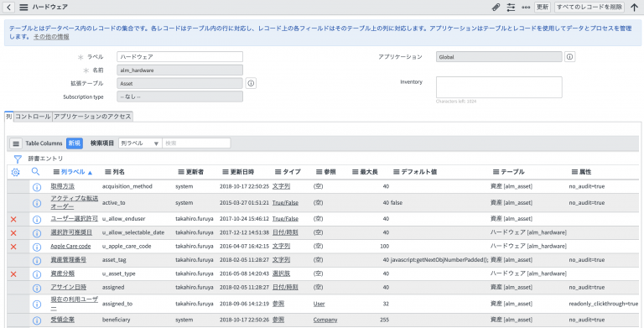Sort by 列ラベル column header
The width and height of the screenshot is (644, 328).
coord(73,172)
